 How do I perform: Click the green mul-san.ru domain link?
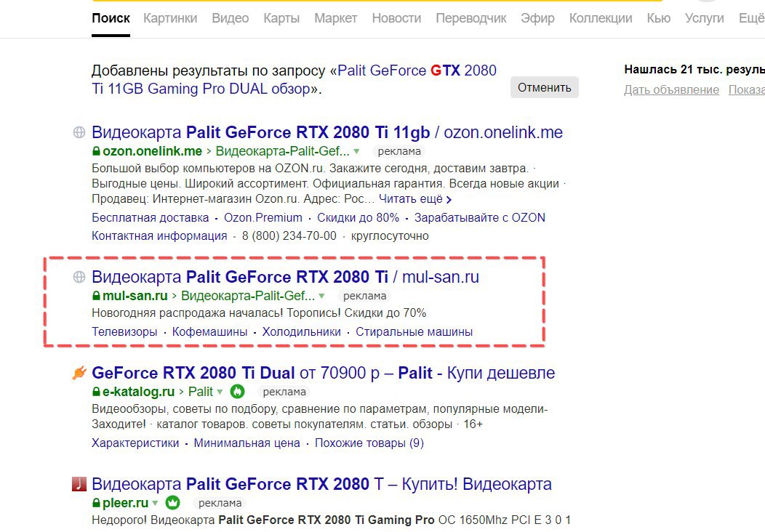135,296
